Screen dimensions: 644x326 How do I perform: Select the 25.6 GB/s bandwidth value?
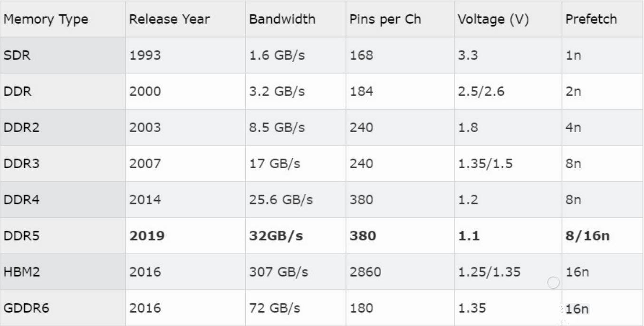pos(281,200)
